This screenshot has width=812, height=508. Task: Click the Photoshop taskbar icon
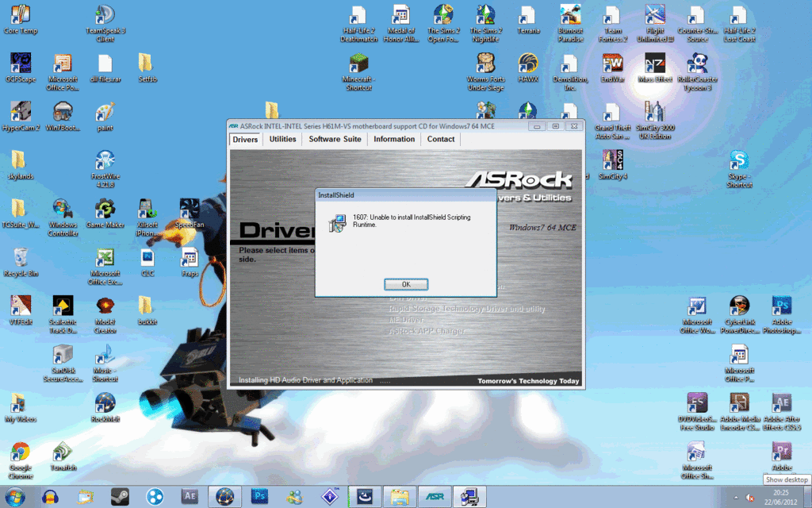(x=259, y=497)
